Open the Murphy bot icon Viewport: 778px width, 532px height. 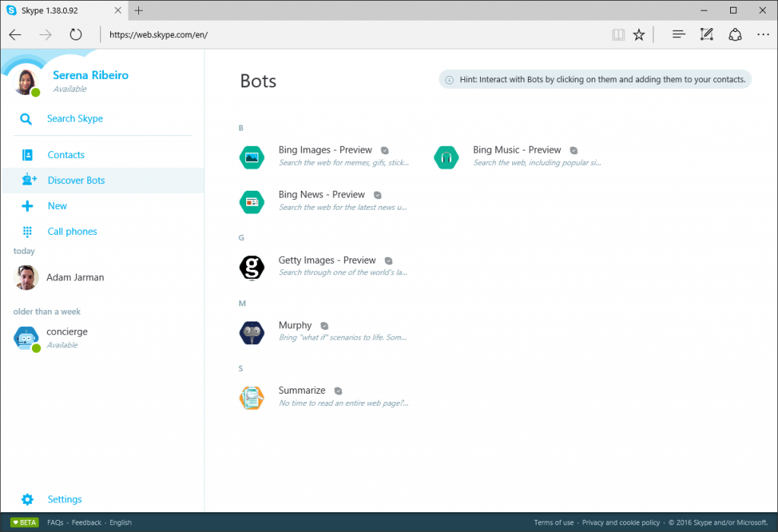click(251, 332)
